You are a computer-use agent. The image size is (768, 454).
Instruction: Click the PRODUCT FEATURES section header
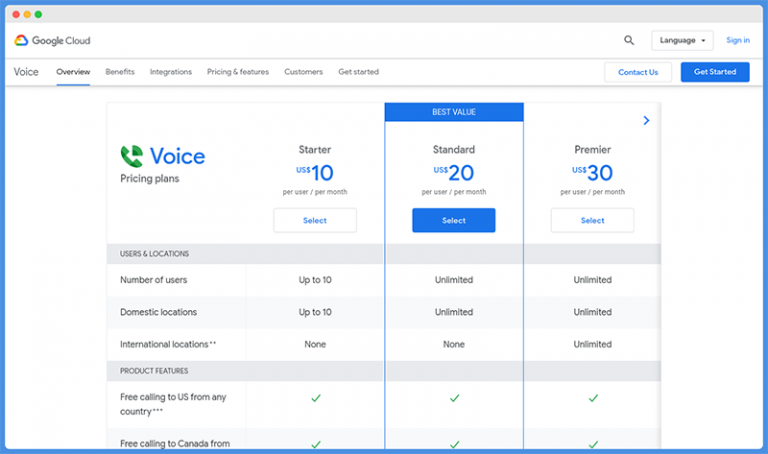coord(154,371)
